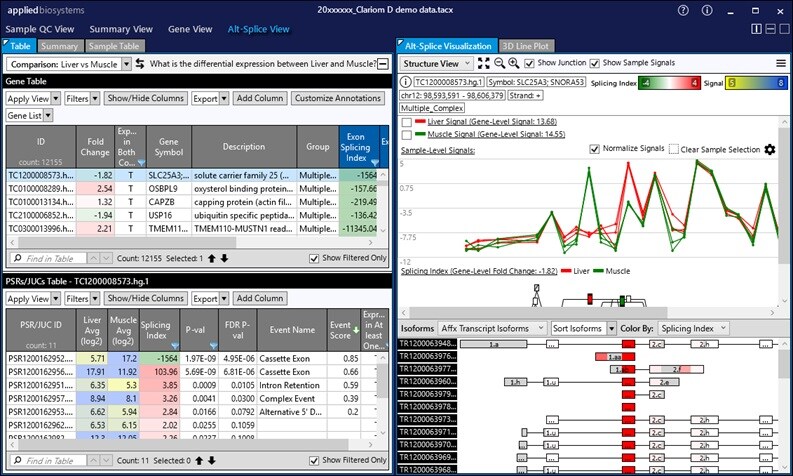Toggle the Normalize Signals checkbox
This screenshot has height=476, width=793.
594,149
